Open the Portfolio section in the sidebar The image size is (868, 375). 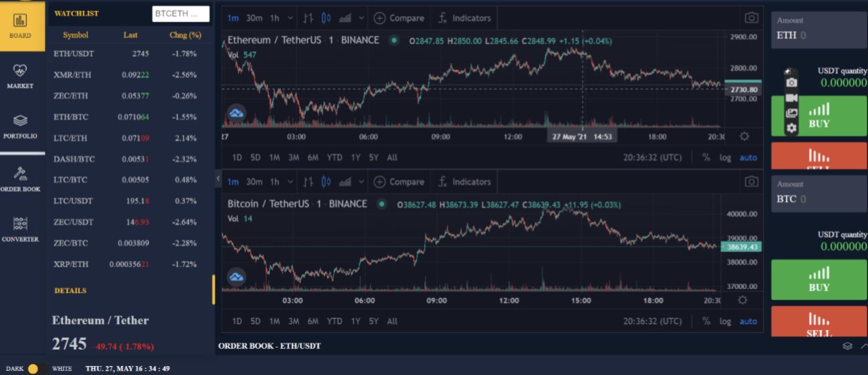tap(21, 127)
